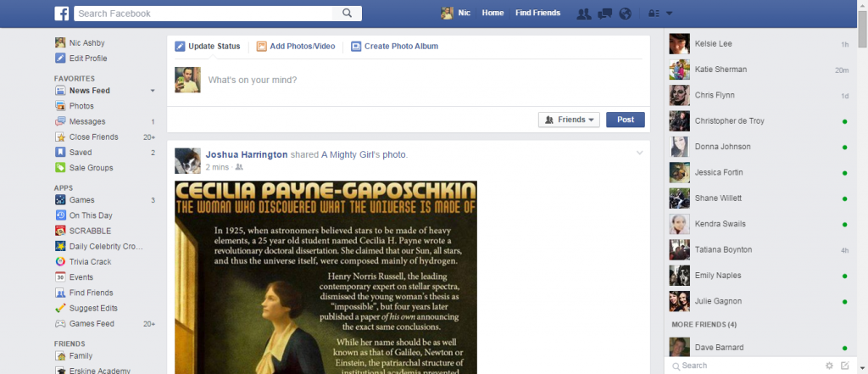Screen dimensions: 868x374
Task: Open Family friends list
Action: pyautogui.click(x=81, y=355)
